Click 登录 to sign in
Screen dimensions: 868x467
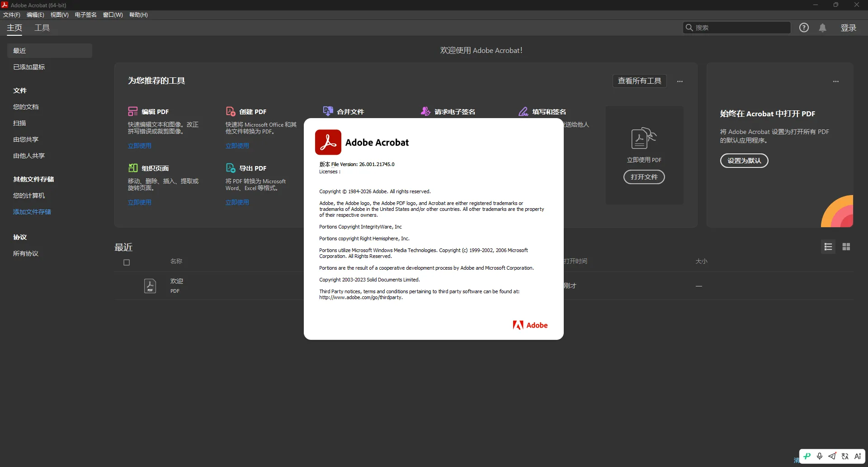[848, 28]
